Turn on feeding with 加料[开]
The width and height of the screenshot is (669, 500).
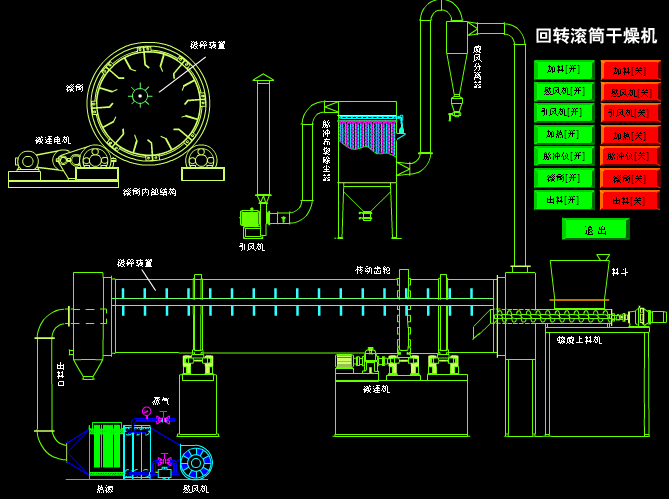(563, 70)
